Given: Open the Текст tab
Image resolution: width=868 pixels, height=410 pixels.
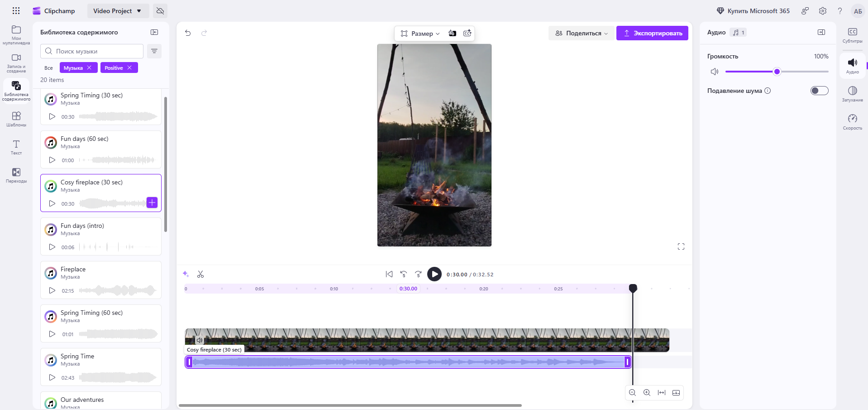Looking at the screenshot, I should coord(16,147).
